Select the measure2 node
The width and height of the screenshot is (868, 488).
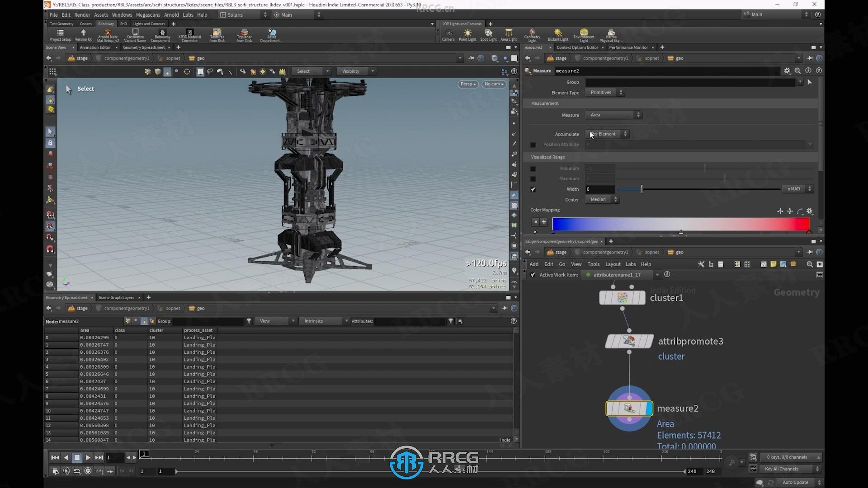coord(629,408)
